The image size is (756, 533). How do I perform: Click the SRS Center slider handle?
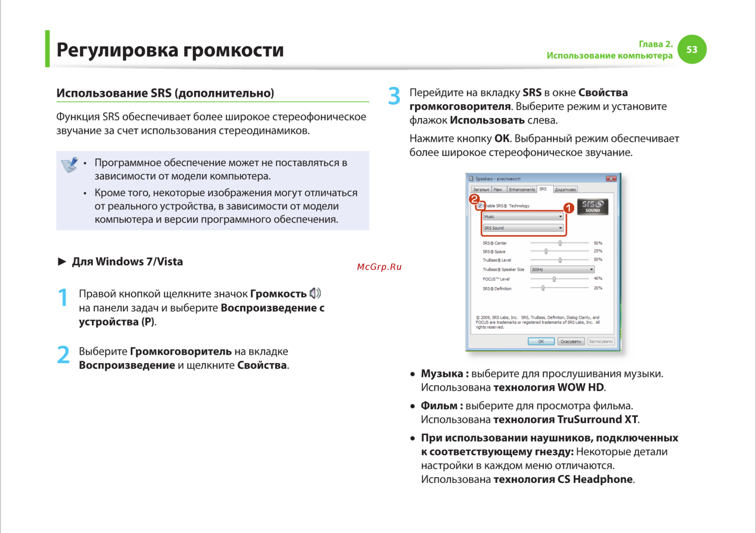pyautogui.click(x=560, y=243)
